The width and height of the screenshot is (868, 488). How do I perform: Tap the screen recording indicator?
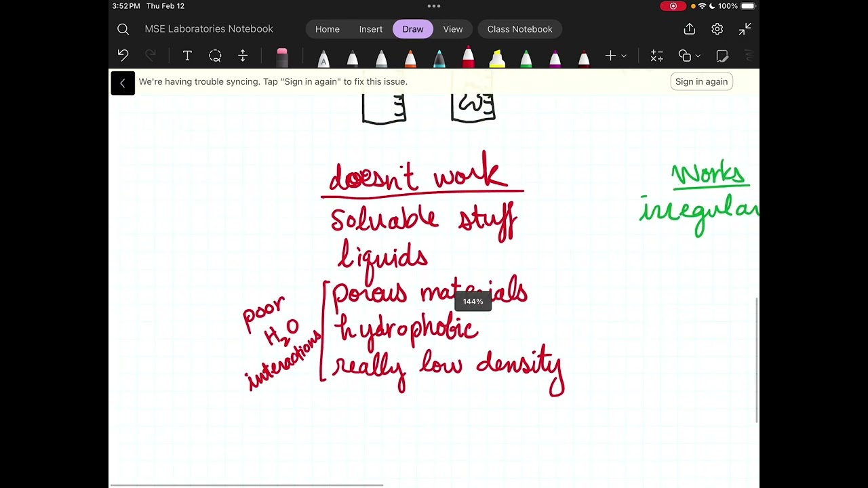click(x=673, y=6)
